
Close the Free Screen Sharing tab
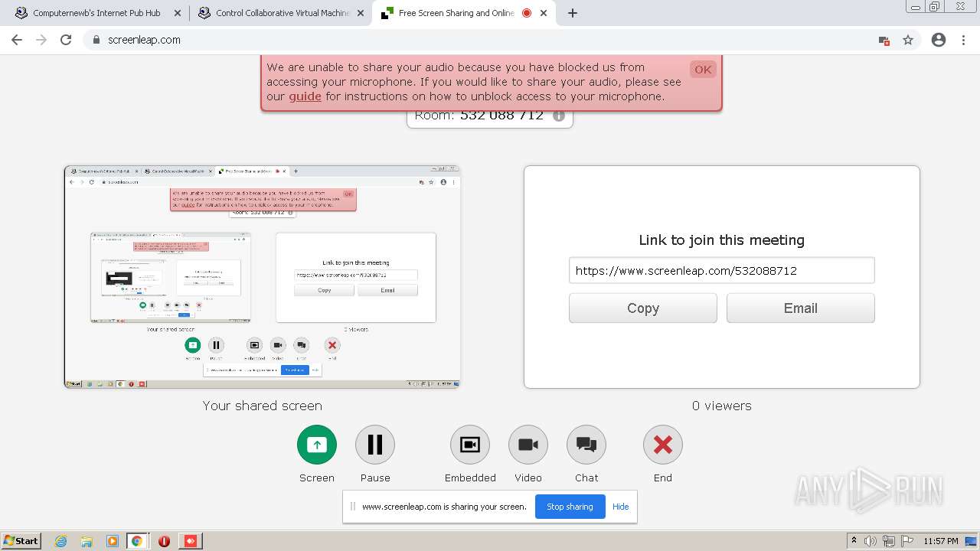(x=545, y=13)
